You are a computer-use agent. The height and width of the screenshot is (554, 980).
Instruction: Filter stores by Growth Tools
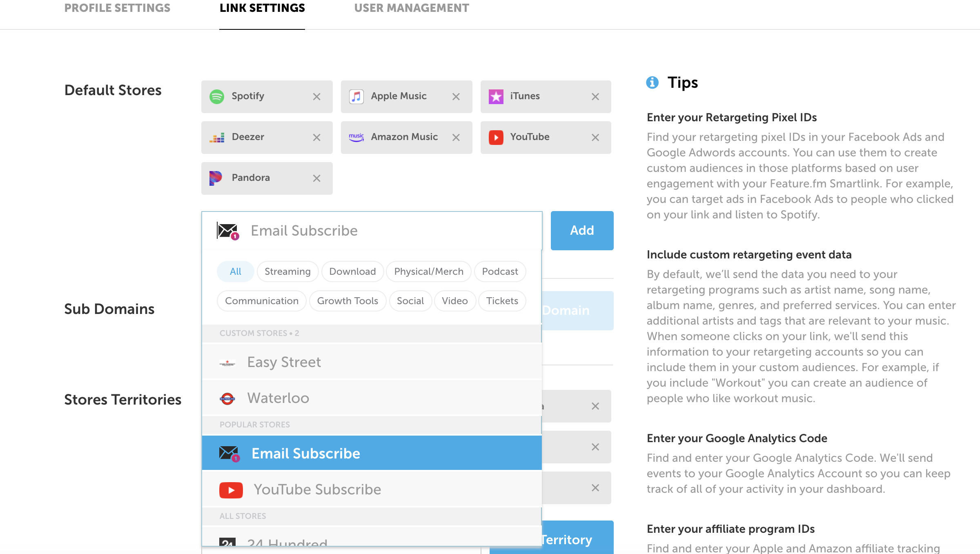[x=348, y=301]
